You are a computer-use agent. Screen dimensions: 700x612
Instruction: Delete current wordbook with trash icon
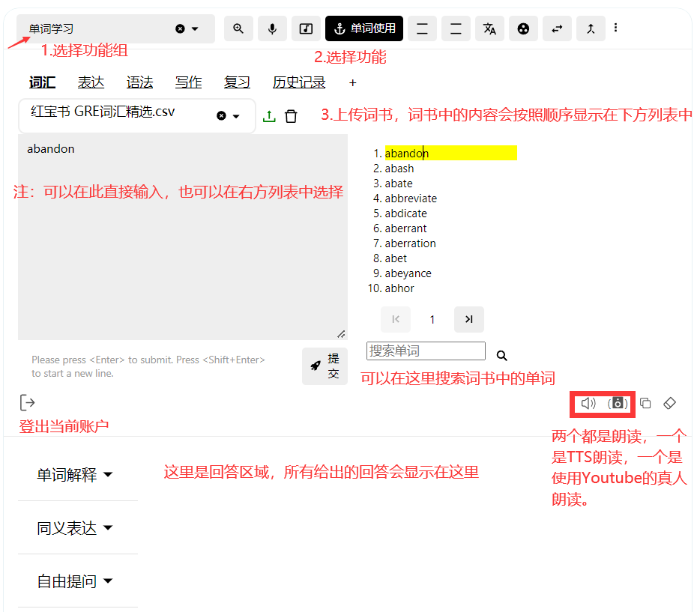(x=291, y=116)
